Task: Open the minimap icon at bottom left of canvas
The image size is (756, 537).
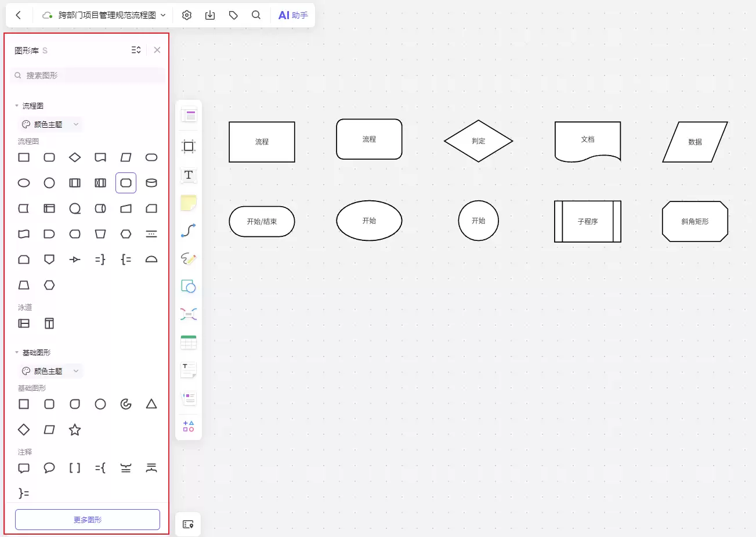Action: point(188,524)
